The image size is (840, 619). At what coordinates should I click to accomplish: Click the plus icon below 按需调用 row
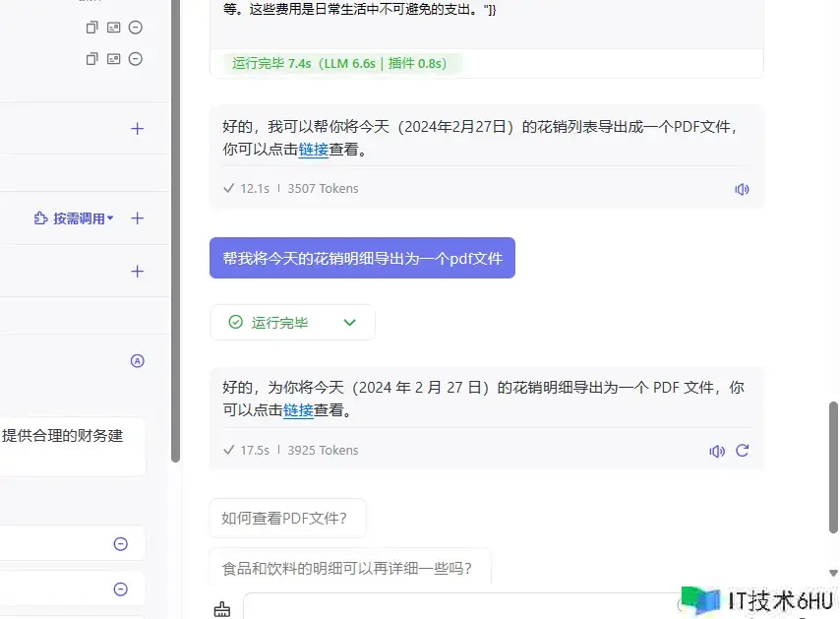(138, 272)
